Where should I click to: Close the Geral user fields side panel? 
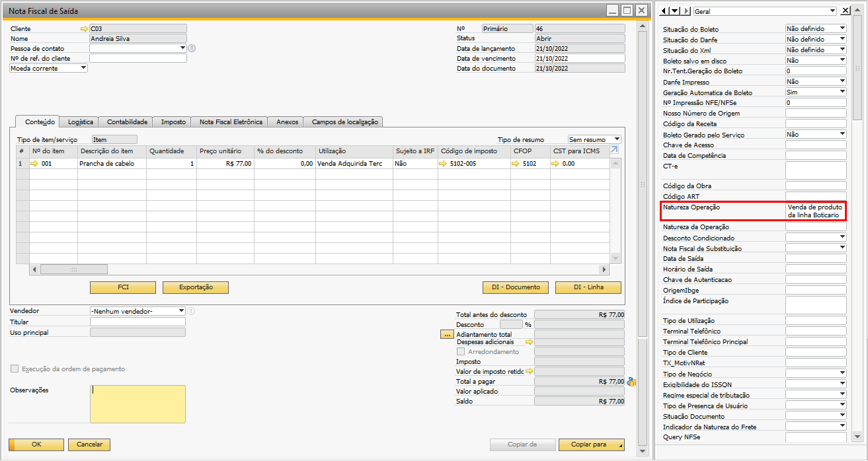click(x=846, y=11)
